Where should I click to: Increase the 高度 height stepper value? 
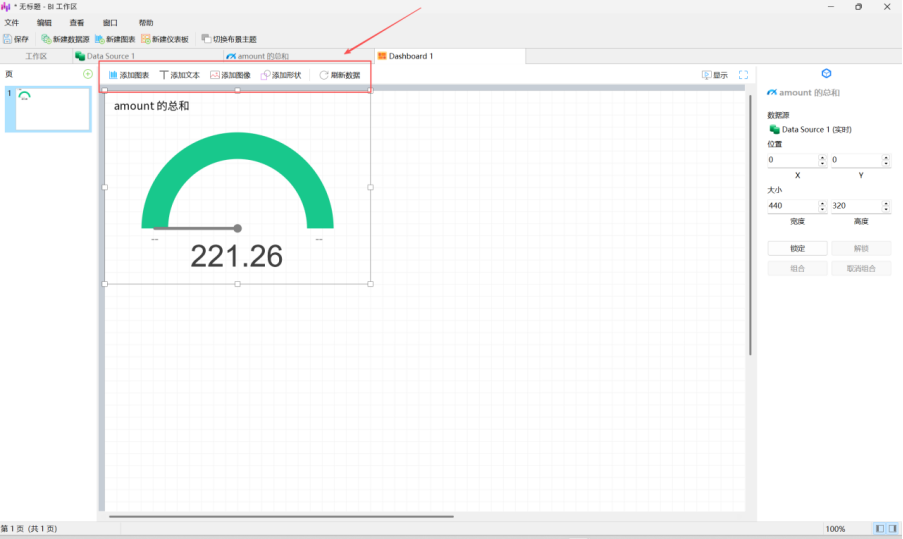coord(886,203)
